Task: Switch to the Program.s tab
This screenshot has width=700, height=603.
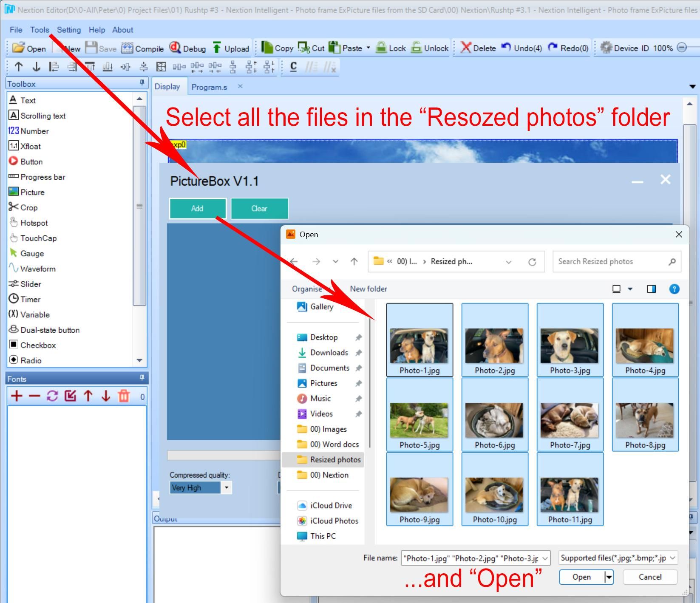Action: point(209,87)
